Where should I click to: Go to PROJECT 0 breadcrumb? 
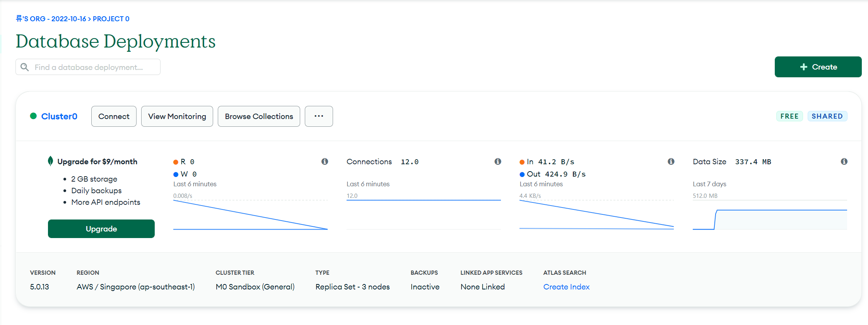(x=111, y=19)
